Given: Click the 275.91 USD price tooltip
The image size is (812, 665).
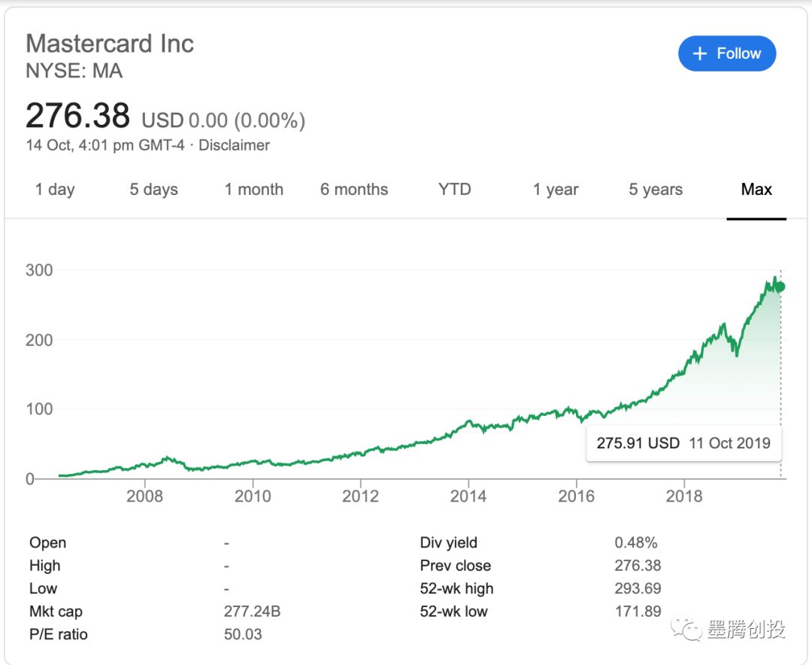Looking at the screenshot, I should (683, 443).
